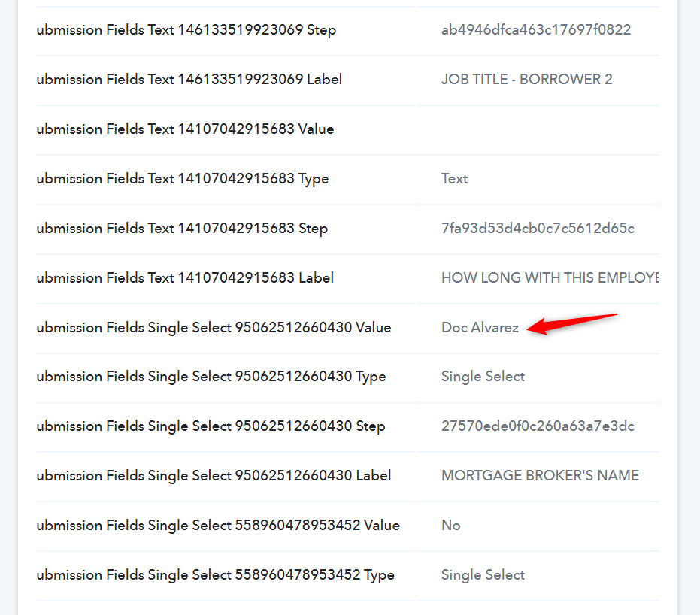Click 'Single Select 95062512660430 Step' field name
Viewport: 700px width, 615px height.
[211, 426]
